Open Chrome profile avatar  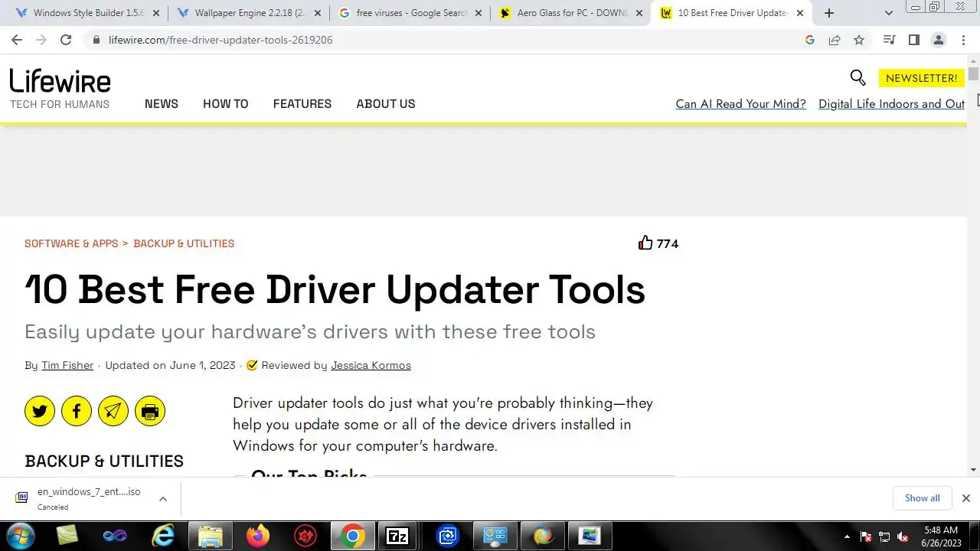coord(938,40)
